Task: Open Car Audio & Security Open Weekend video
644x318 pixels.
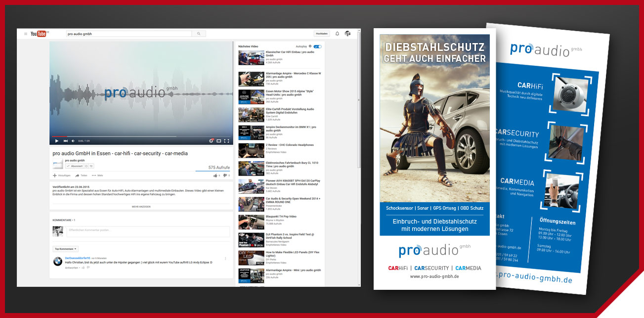Action: tap(279, 204)
